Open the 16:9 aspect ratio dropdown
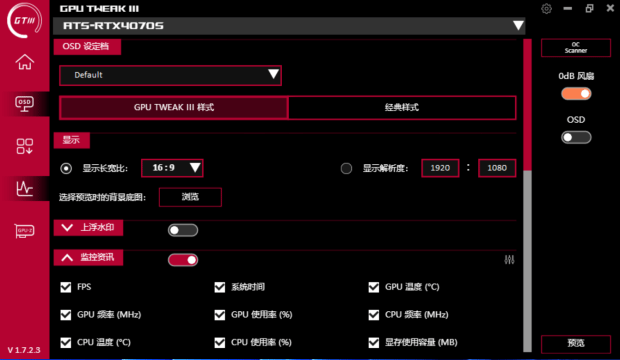Viewport: 620px width, 360px height. pyautogui.click(x=172, y=168)
